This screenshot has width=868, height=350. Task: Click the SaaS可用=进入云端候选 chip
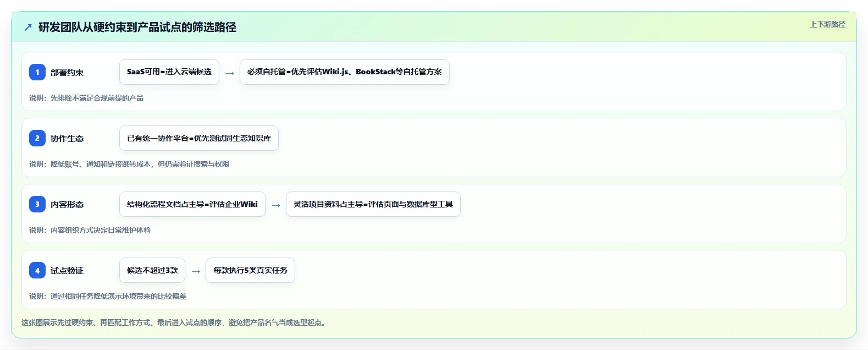pyautogui.click(x=169, y=72)
